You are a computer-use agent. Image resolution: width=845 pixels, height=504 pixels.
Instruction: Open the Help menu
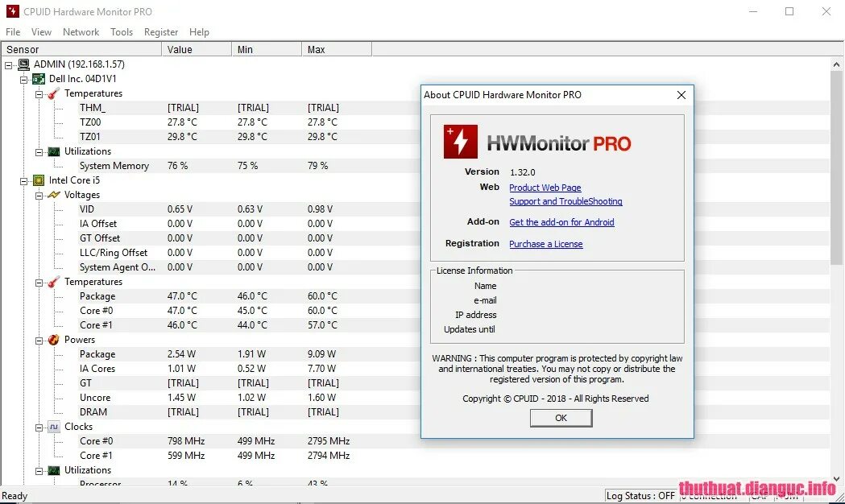pyautogui.click(x=200, y=32)
